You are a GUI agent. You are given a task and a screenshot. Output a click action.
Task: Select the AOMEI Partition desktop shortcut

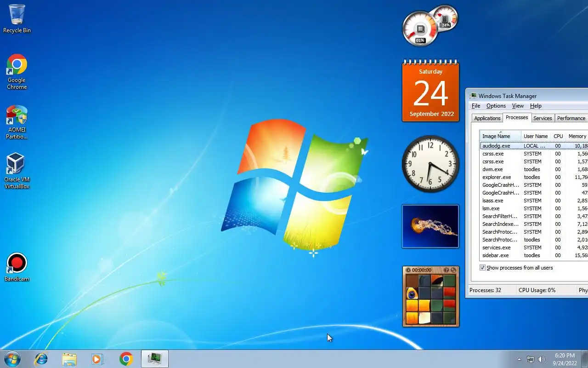pos(17,122)
